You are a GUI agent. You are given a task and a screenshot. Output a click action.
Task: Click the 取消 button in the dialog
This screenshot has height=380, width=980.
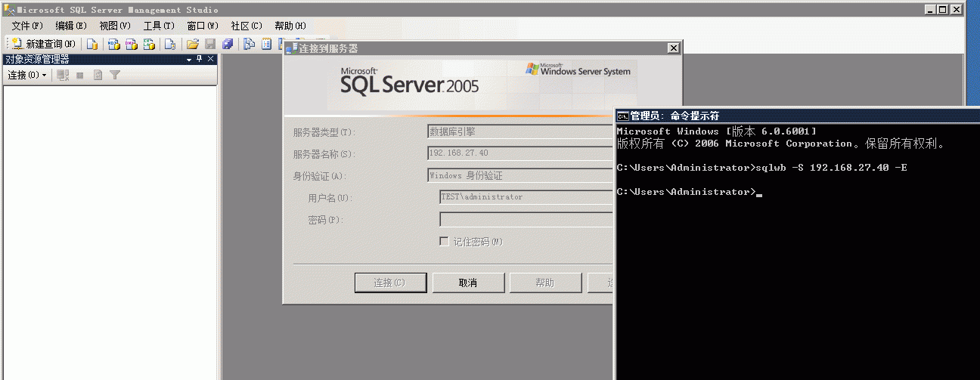tap(468, 283)
